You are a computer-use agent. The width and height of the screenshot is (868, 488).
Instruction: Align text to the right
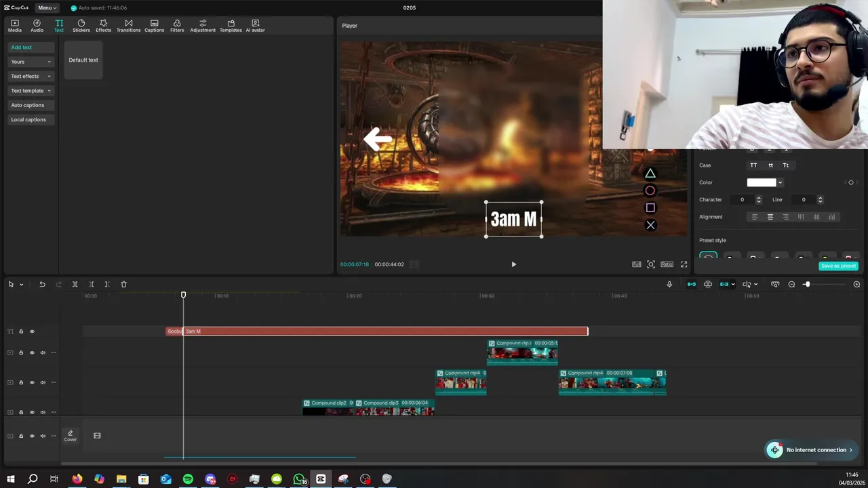tap(785, 217)
